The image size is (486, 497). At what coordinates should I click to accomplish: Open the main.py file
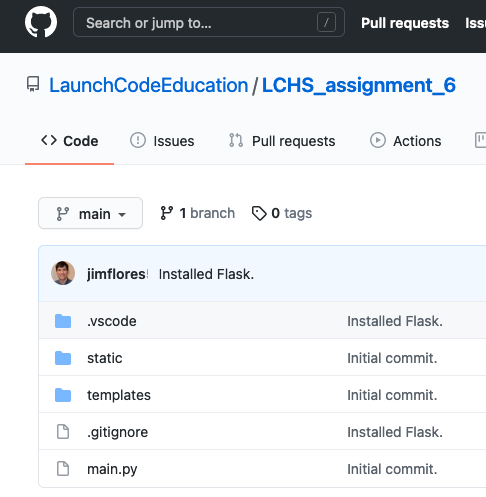112,469
